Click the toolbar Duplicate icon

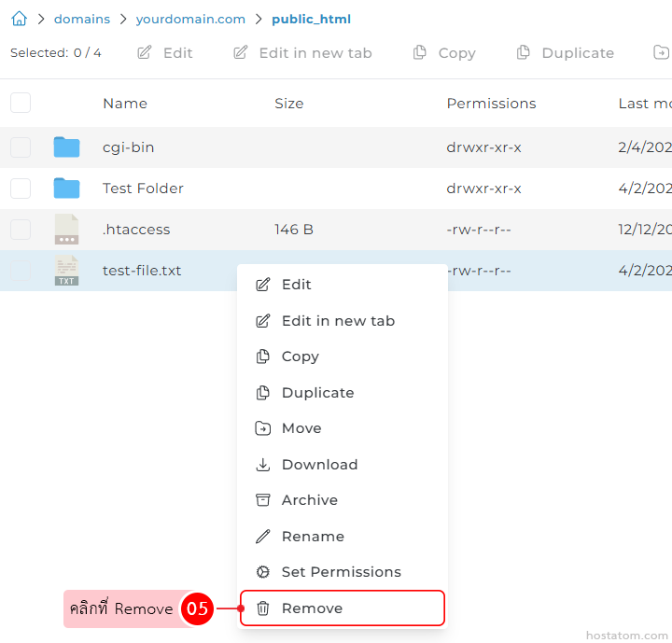524,52
